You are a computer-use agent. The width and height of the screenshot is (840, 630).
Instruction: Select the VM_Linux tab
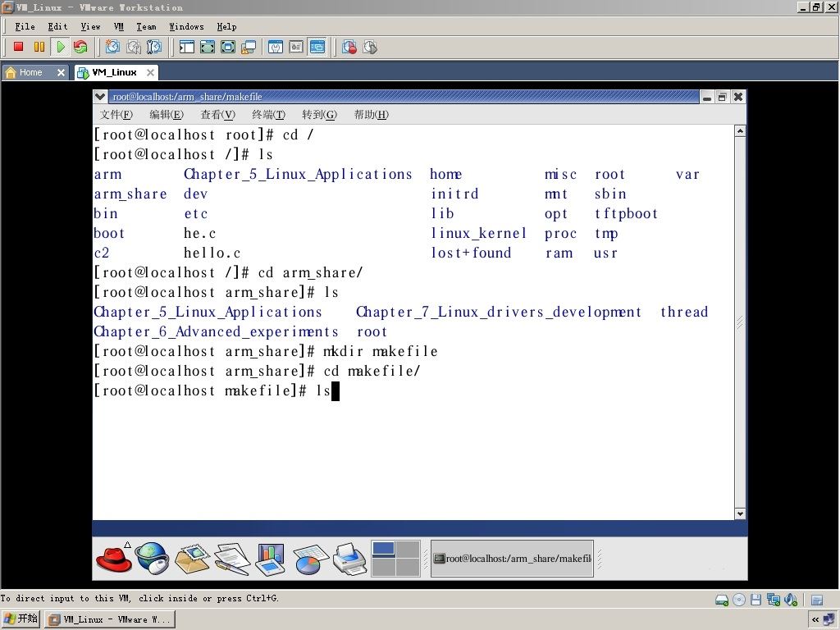[x=113, y=72]
